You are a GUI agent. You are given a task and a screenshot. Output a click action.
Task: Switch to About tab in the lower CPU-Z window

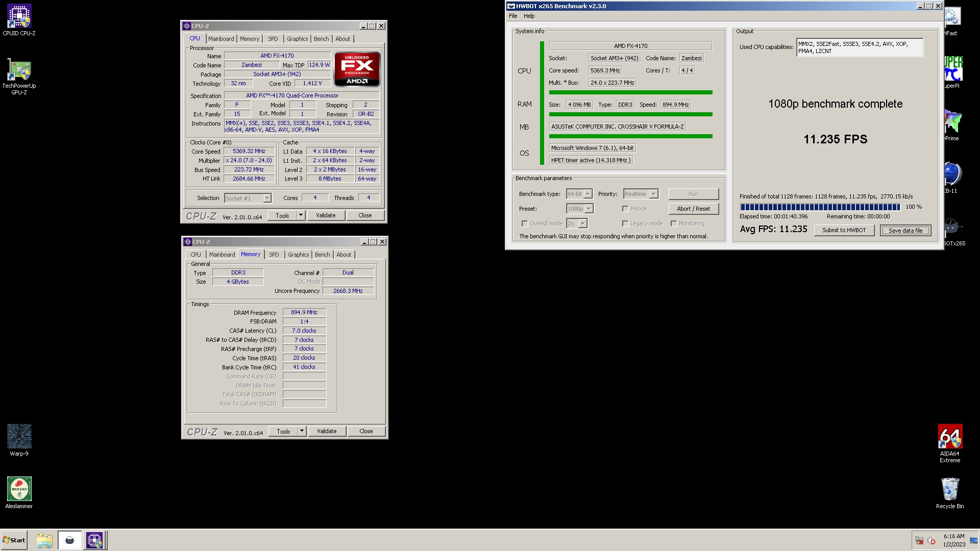point(344,255)
